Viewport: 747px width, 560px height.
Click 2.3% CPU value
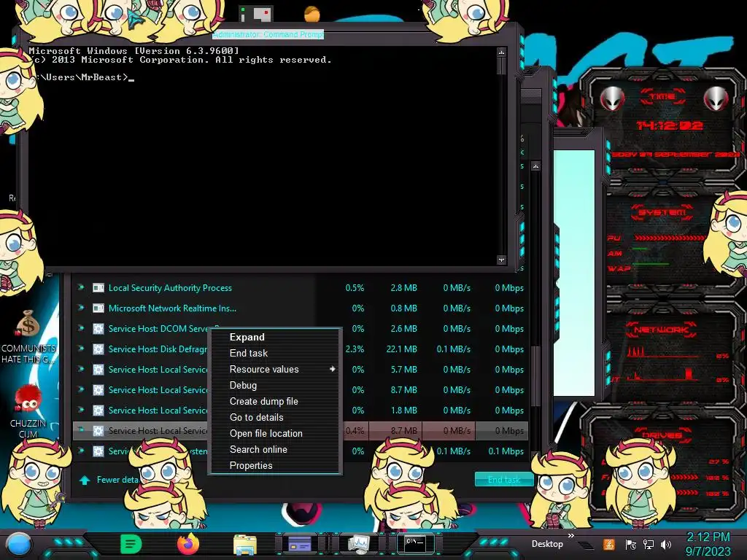pos(355,349)
